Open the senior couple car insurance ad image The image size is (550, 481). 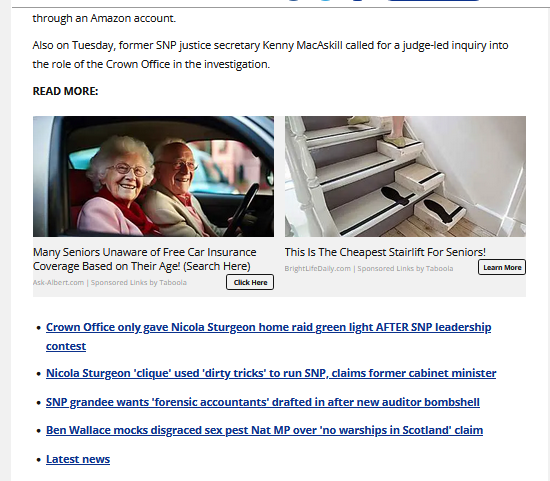click(x=153, y=176)
